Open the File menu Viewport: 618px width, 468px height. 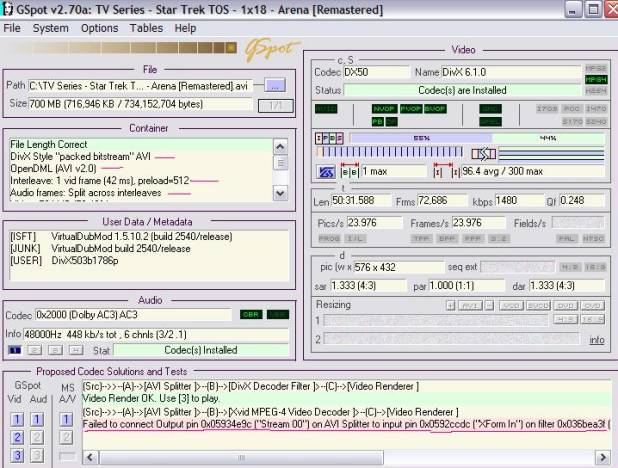point(12,28)
